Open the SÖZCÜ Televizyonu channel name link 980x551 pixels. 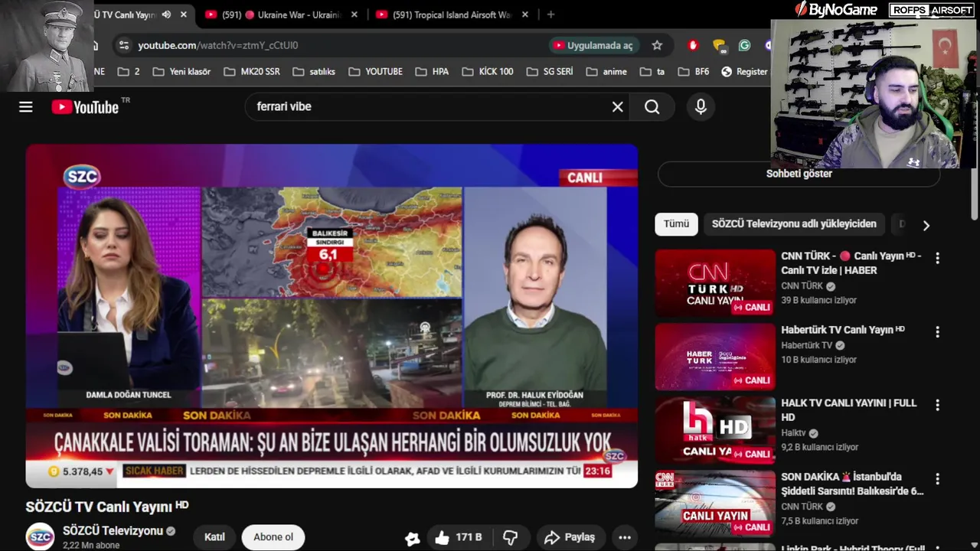[113, 531]
